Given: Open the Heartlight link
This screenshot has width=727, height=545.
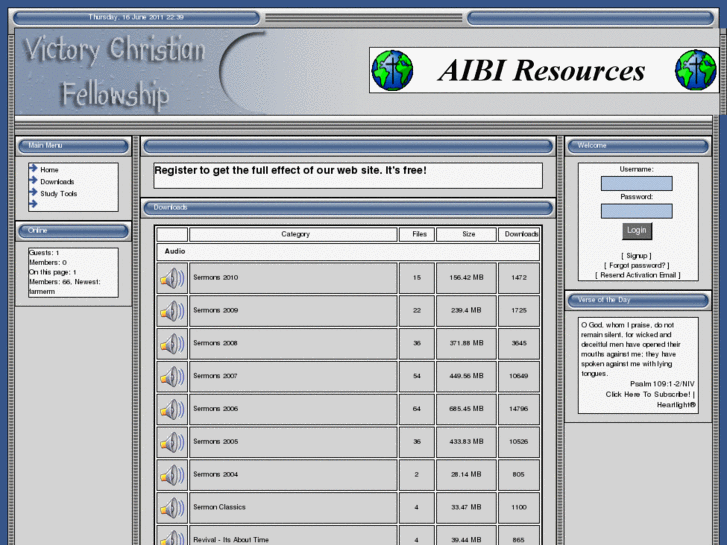Looking at the screenshot, I should pos(676,405).
